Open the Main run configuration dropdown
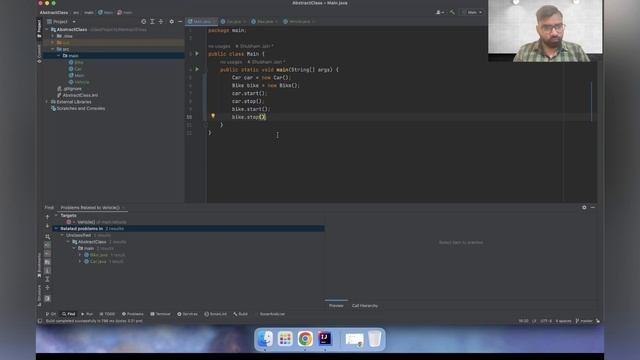640x360 pixels. (472, 12)
